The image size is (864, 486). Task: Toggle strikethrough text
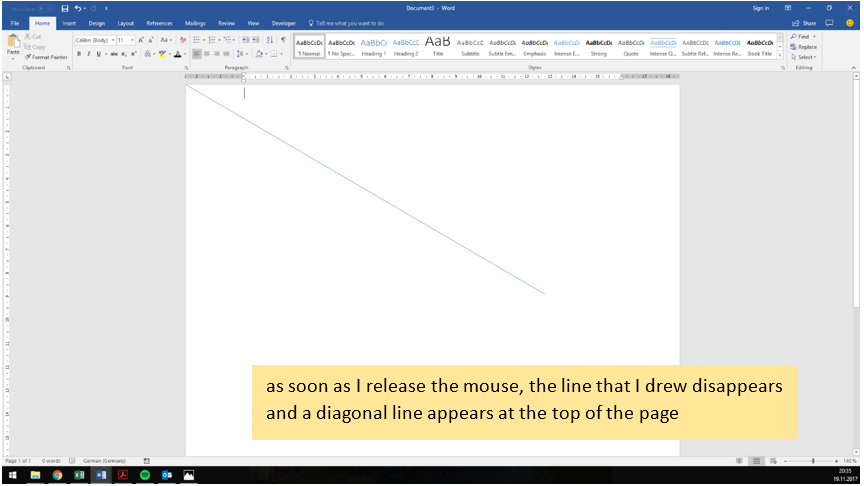click(114, 54)
